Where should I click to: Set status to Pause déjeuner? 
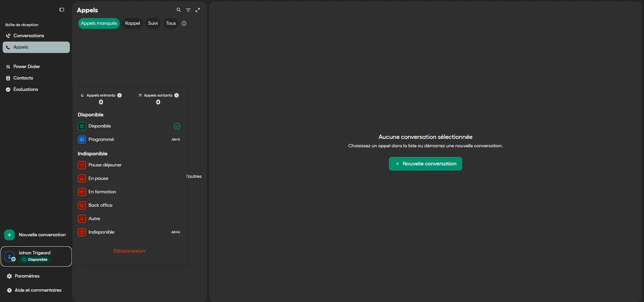[130, 165]
